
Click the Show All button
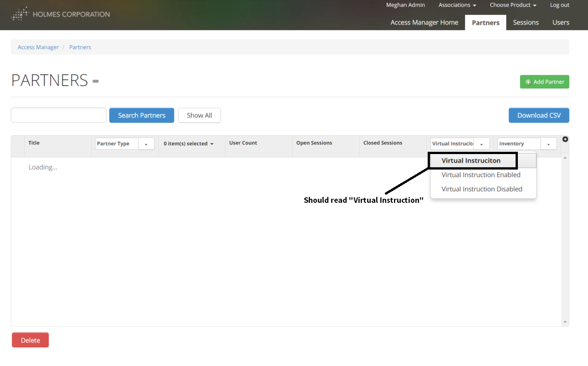199,115
